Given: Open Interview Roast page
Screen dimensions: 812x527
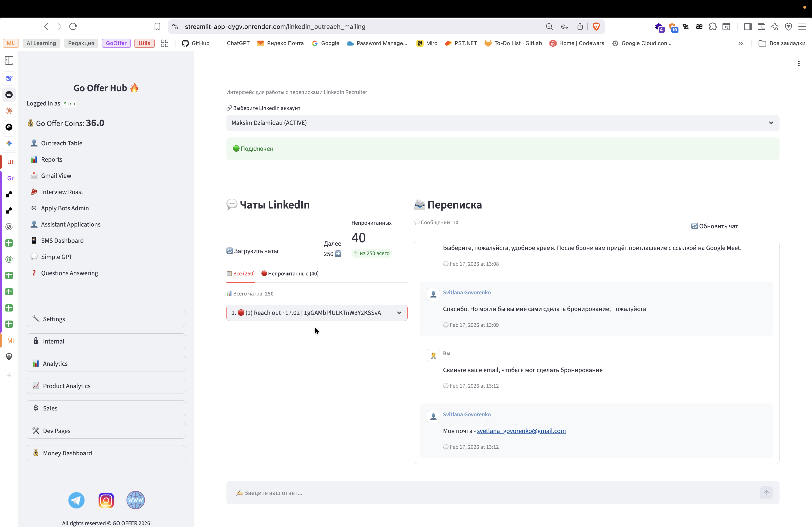Looking at the screenshot, I should (62, 192).
